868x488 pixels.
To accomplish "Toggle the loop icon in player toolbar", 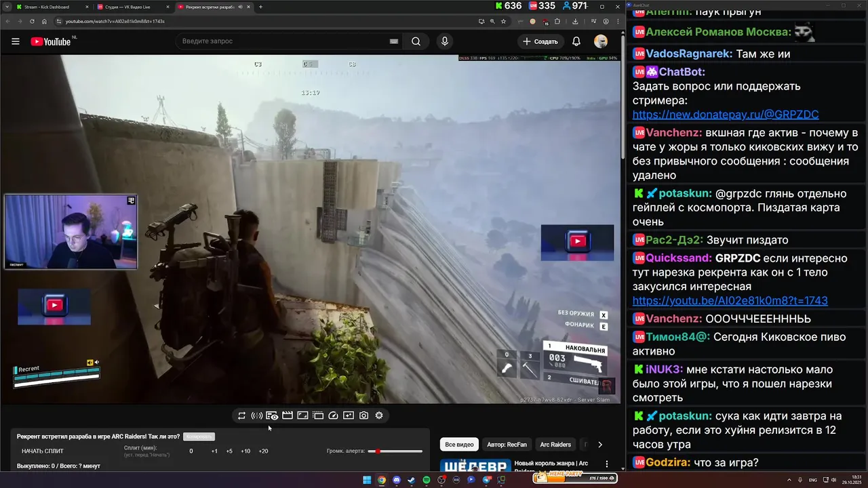I will point(241,415).
